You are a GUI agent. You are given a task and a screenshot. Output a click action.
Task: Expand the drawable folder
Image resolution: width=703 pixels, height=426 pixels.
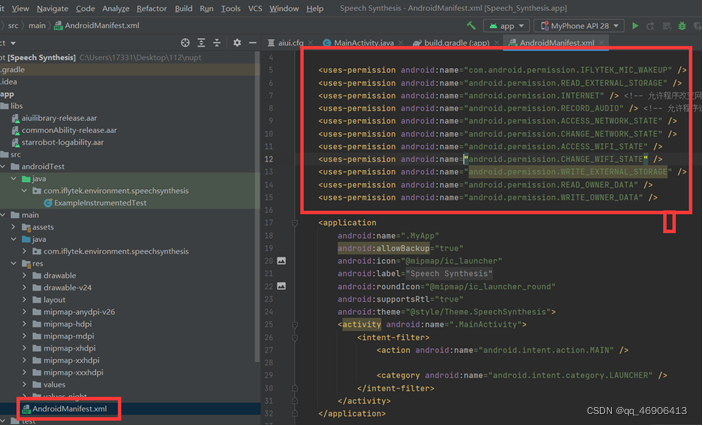[x=24, y=275]
